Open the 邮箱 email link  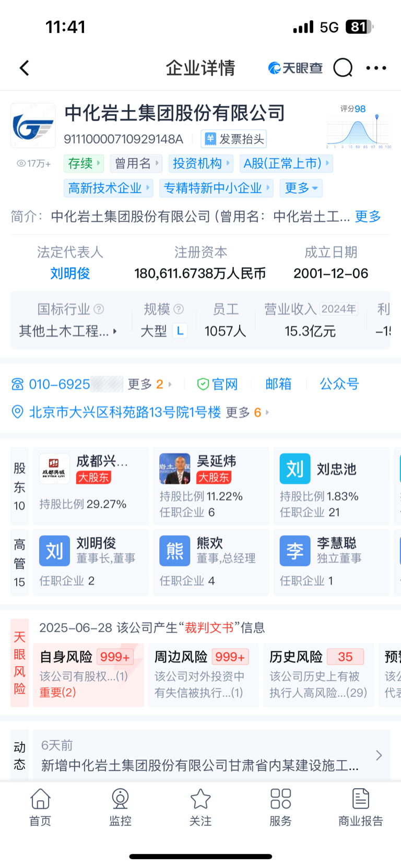[x=278, y=384]
